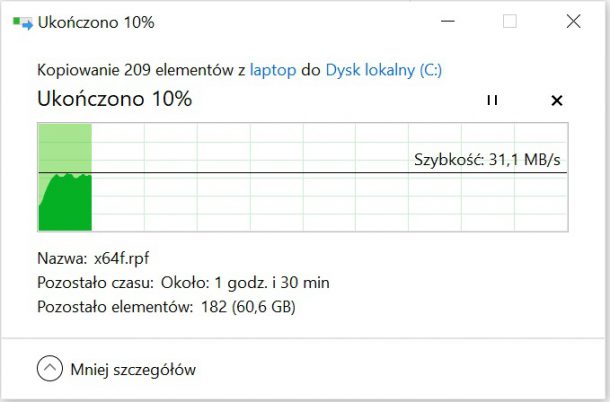Click the remaining time 1 godz. i 30 min
The height and width of the screenshot is (402, 610).
(272, 283)
